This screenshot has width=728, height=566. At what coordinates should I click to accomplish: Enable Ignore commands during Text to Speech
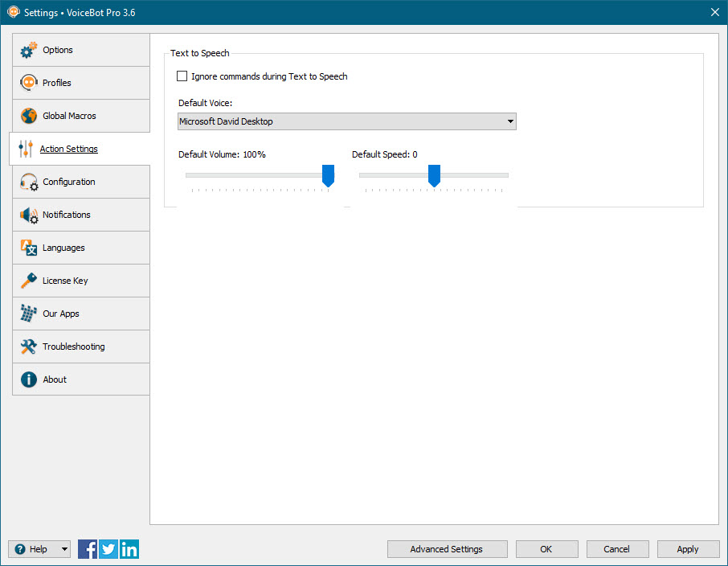tap(182, 76)
